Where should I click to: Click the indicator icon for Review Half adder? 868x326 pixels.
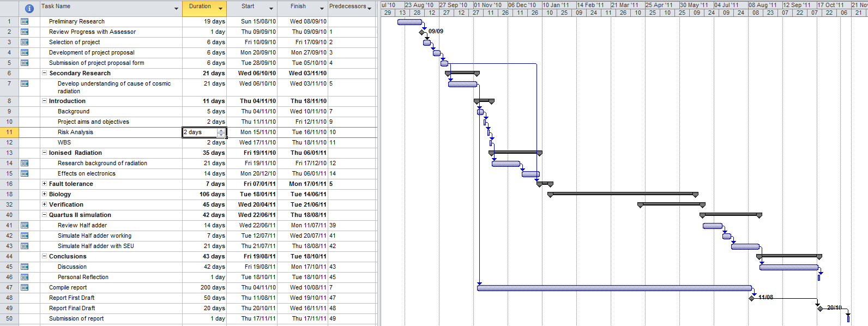click(x=25, y=226)
